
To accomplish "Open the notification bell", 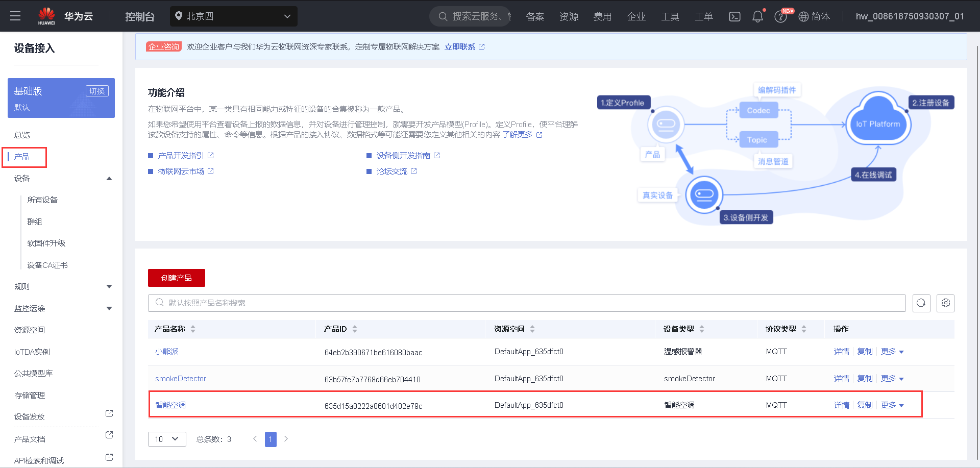I will 757,16.
